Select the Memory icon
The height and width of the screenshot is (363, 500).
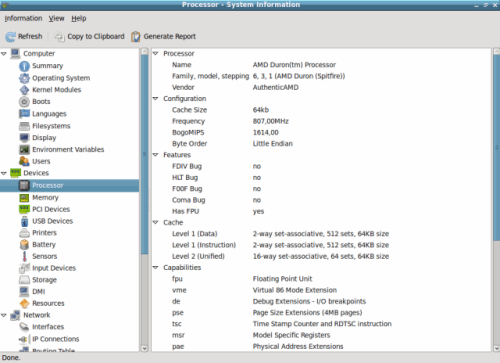click(x=24, y=198)
